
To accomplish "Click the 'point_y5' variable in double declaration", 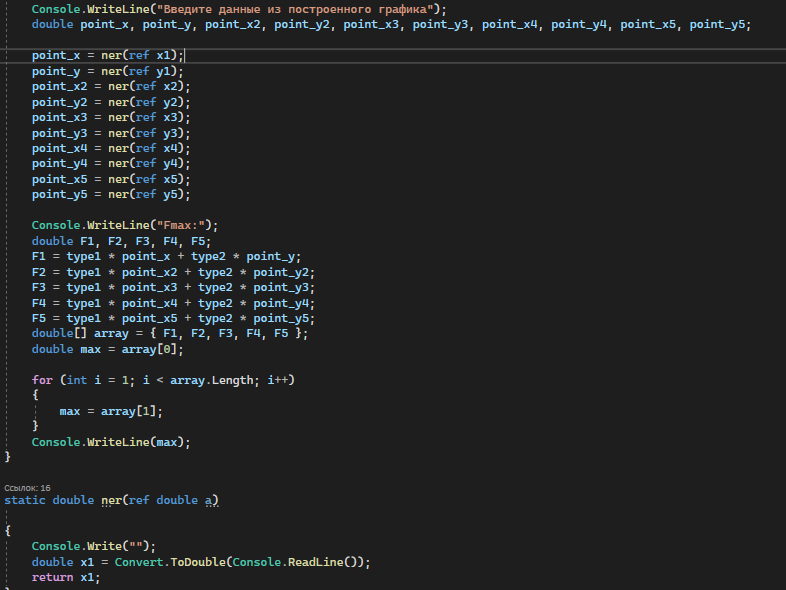I will tap(717, 25).
